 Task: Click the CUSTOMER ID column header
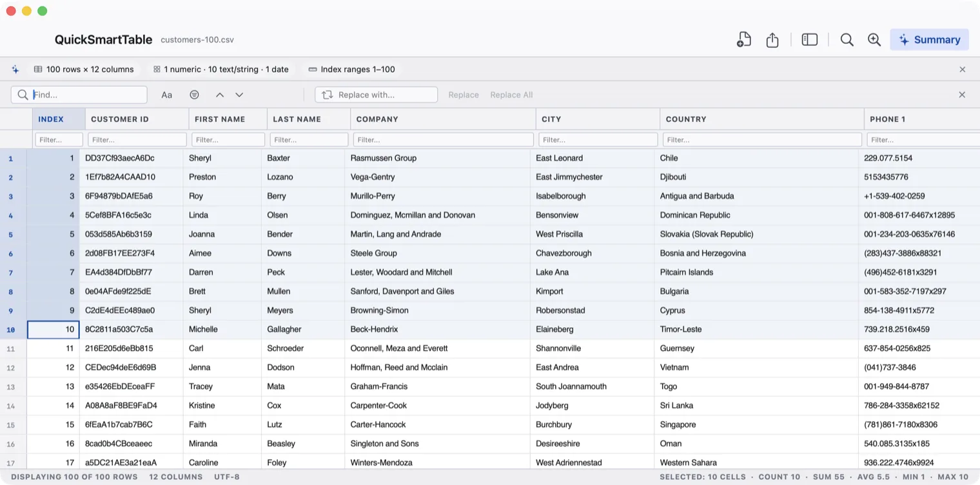[x=137, y=119]
